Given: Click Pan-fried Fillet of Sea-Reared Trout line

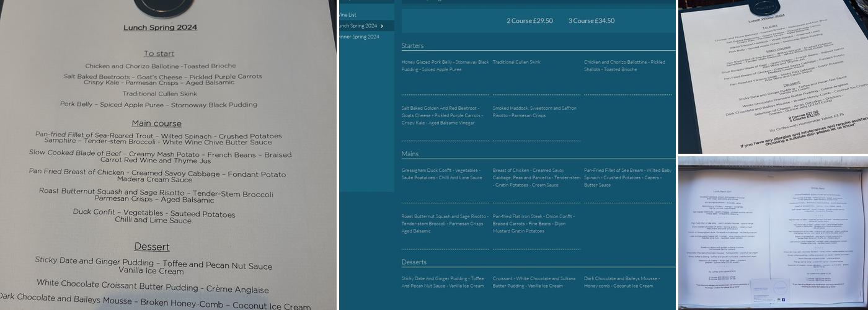Looking at the screenshot, I should point(159,138).
